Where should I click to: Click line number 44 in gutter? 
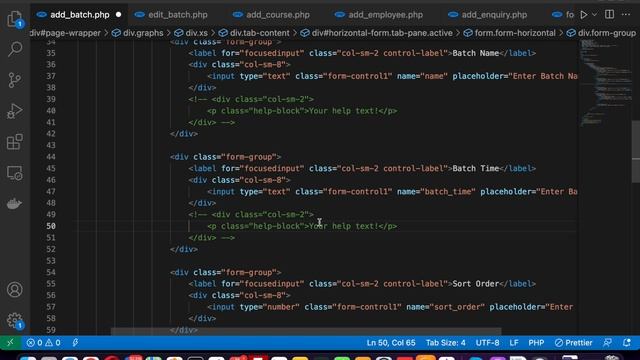(x=51, y=157)
